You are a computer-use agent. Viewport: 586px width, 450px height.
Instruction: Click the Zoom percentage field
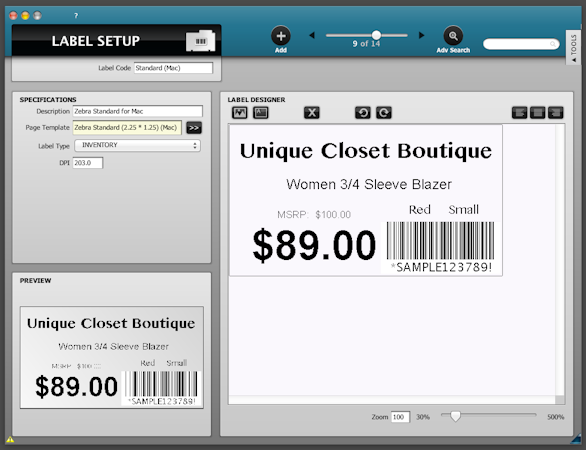400,417
